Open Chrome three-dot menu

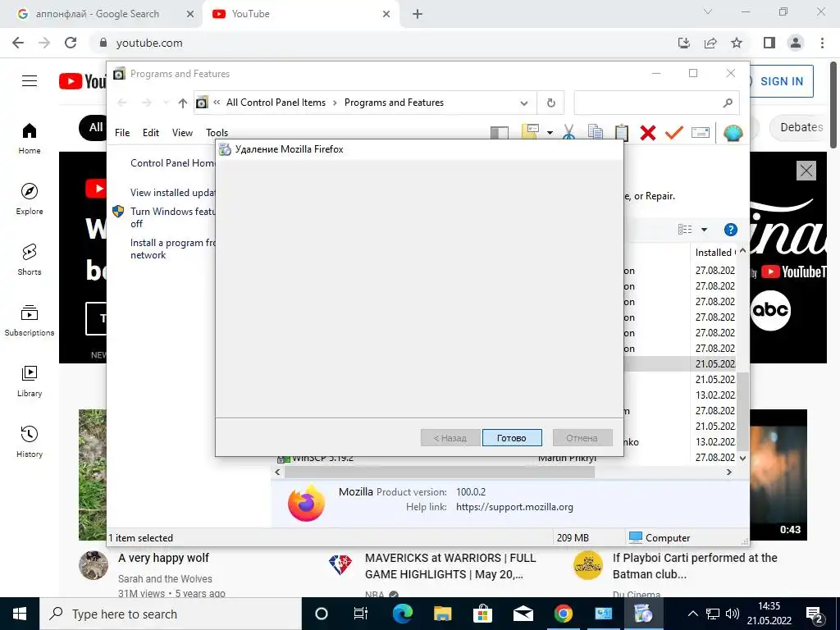point(822,43)
